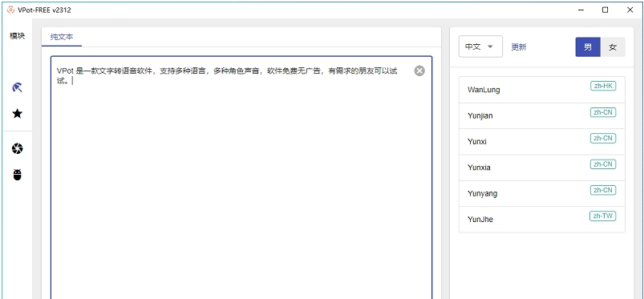This screenshot has height=299, width=644.
Task: Click the zh-HK tag on WanLung
Action: pos(603,86)
